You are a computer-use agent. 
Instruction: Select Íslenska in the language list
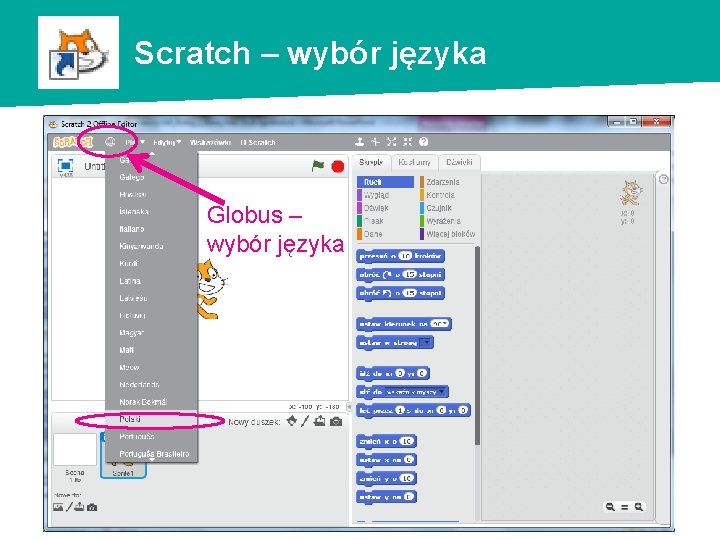pyautogui.click(x=152, y=211)
